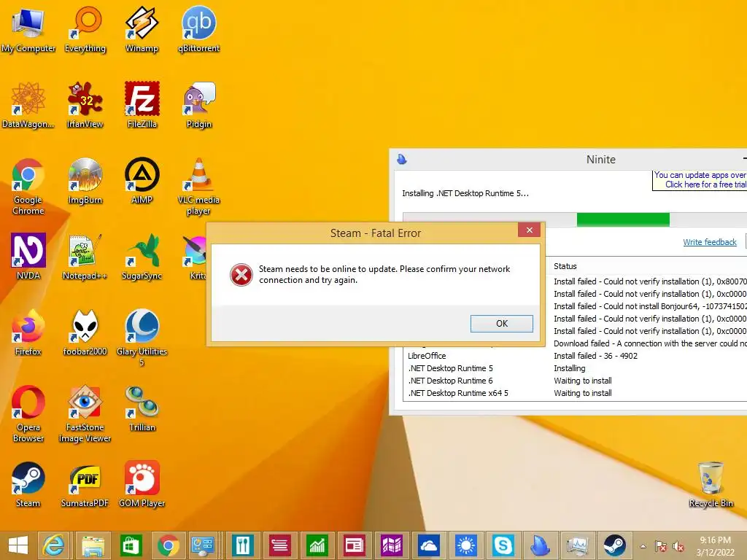This screenshot has width=747, height=560.
Task: Select the Steam desktop shortcut
Action: pyautogui.click(x=28, y=484)
